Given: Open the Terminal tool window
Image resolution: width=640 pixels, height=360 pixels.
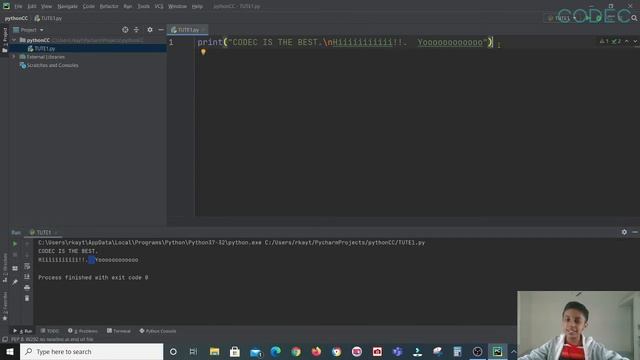Looking at the screenshot, I should 119,331.
